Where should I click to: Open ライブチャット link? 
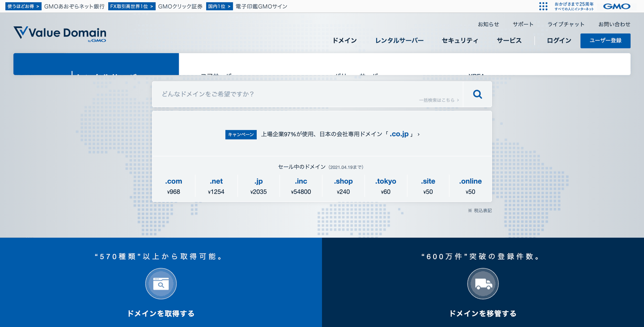click(x=566, y=24)
